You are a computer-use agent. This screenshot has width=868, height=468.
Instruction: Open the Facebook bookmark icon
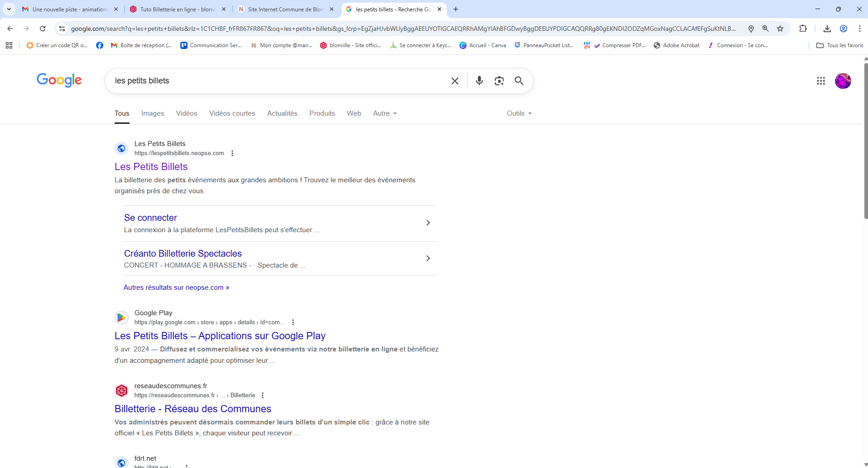(x=100, y=45)
